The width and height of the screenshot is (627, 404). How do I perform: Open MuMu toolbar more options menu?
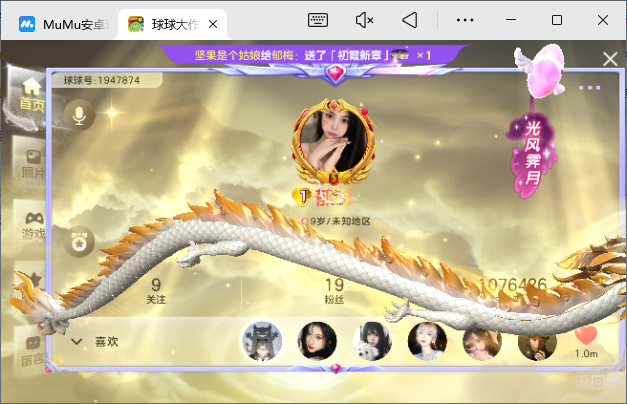point(465,20)
